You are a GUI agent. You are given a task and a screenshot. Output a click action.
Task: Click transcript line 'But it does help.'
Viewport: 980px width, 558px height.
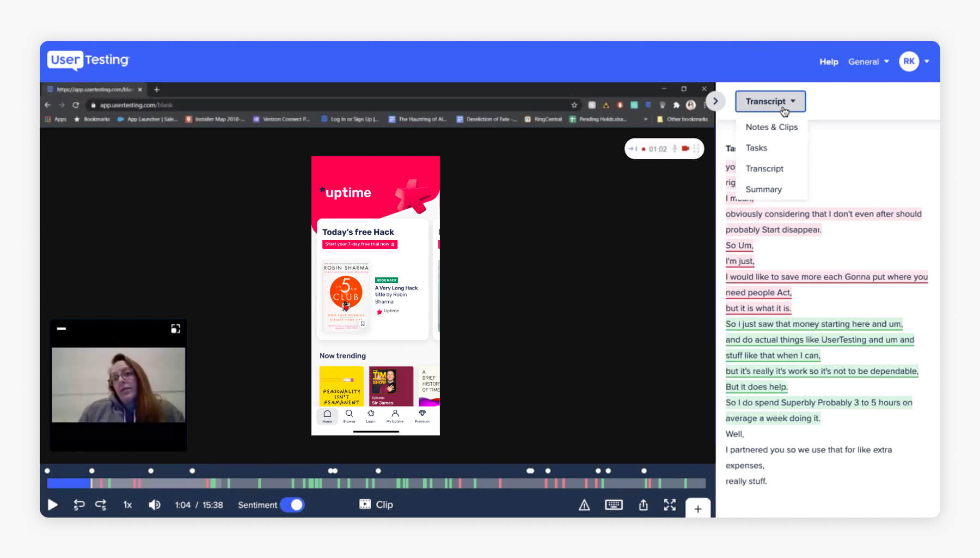tap(756, 387)
